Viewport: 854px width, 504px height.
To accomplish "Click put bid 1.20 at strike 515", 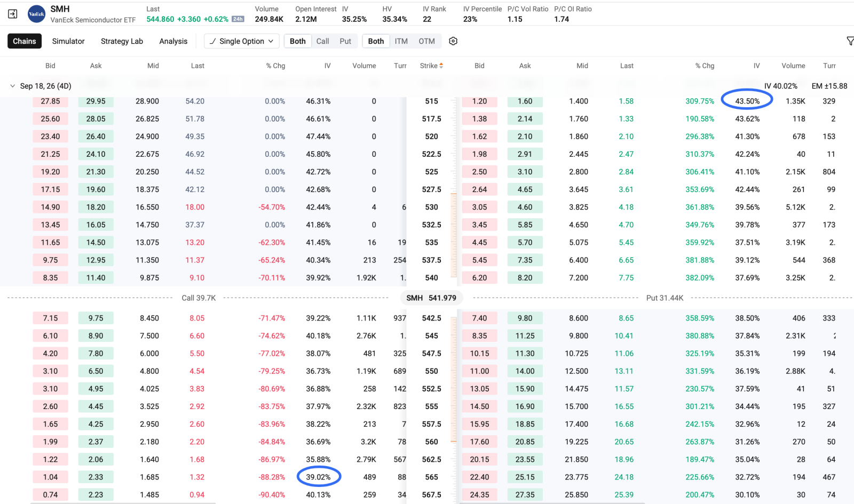I will coord(479,101).
